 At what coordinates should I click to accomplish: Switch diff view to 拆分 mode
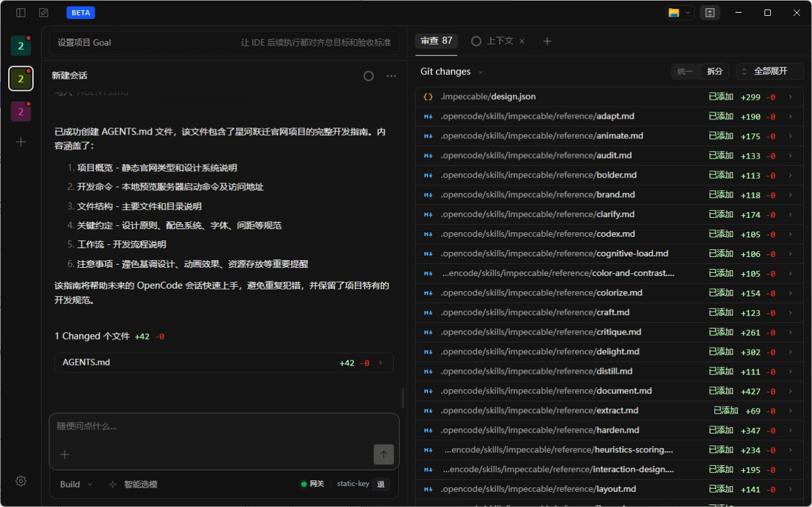[715, 72]
